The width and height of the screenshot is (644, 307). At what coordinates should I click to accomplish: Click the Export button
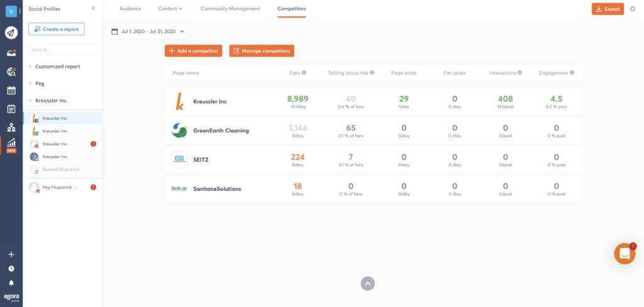pos(608,9)
